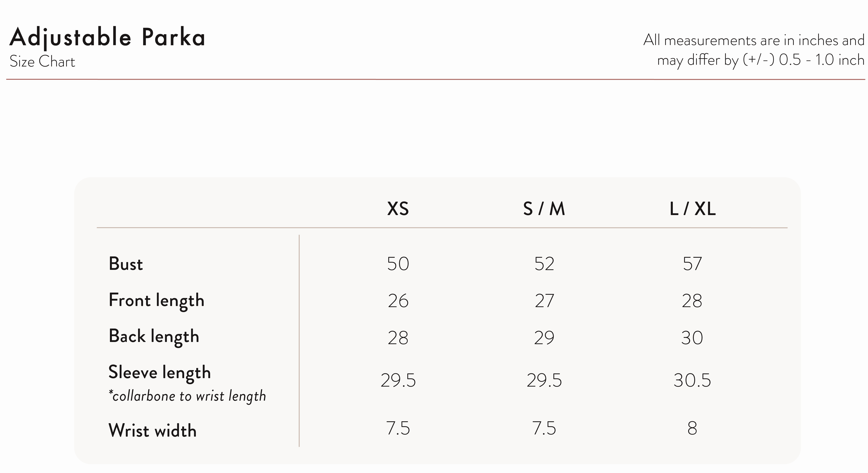Click the Front length row label

[156, 301]
